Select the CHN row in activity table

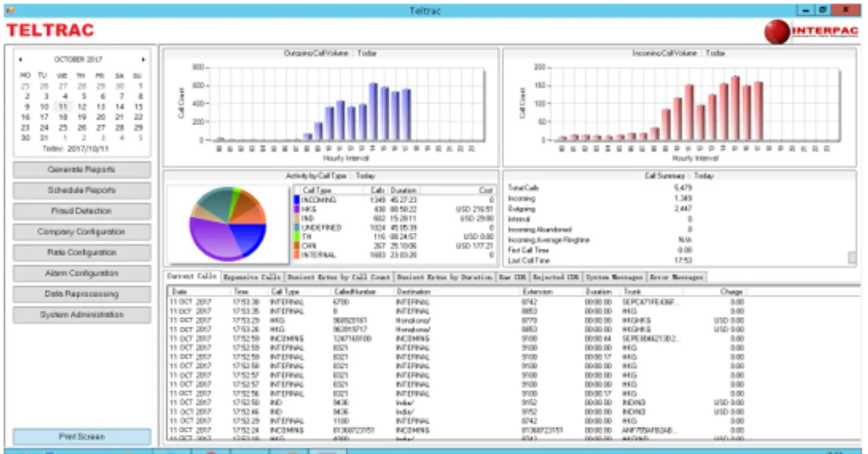tap(394, 246)
